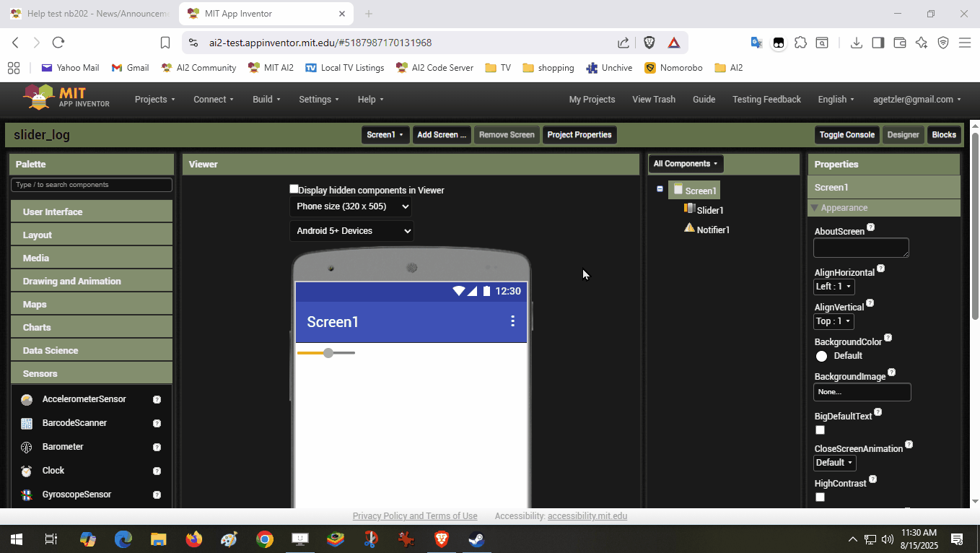
Task: Click the AboutScreen help question mark icon
Action: click(870, 227)
